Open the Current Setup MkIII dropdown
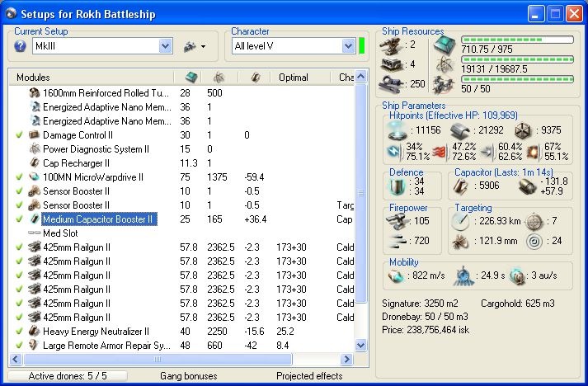Screen dimensions: 588x386 tap(165, 46)
